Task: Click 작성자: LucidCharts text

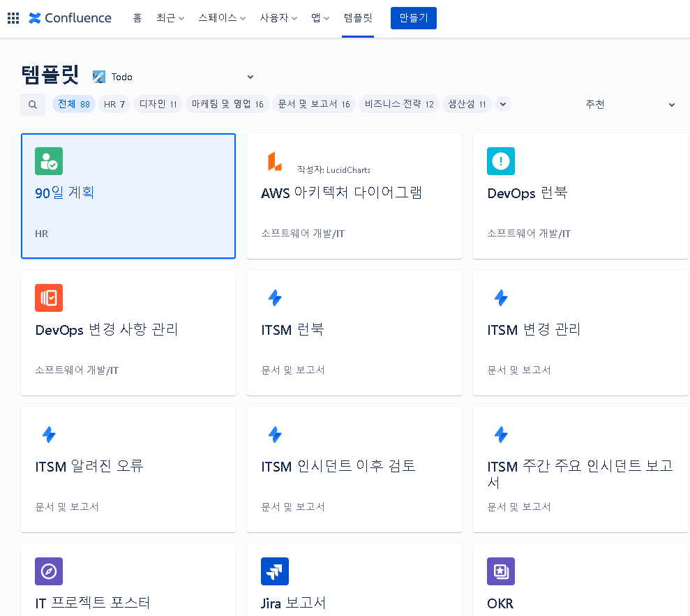Action: click(x=333, y=170)
